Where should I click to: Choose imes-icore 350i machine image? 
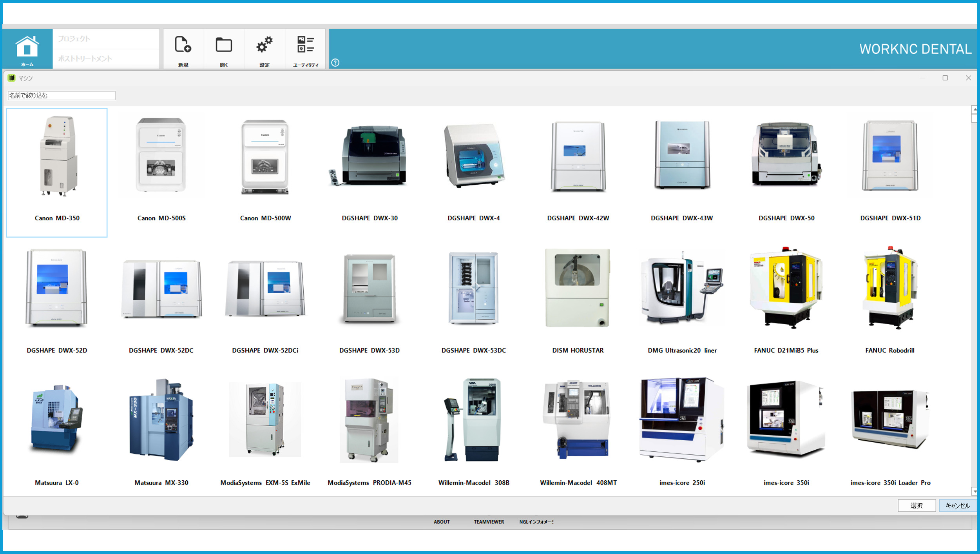(786, 419)
